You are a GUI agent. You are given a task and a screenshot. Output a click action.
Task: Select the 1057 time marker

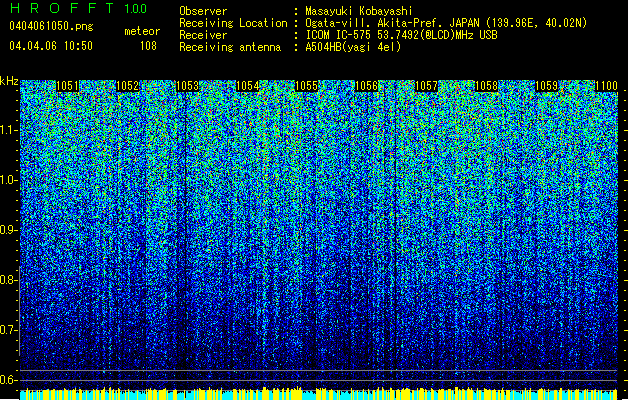(427, 87)
